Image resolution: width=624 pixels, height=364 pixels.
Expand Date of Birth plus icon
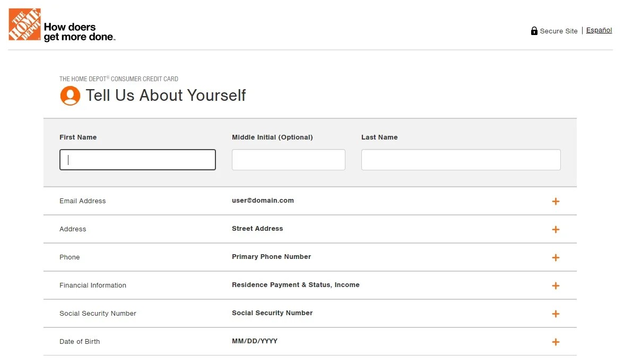556,342
